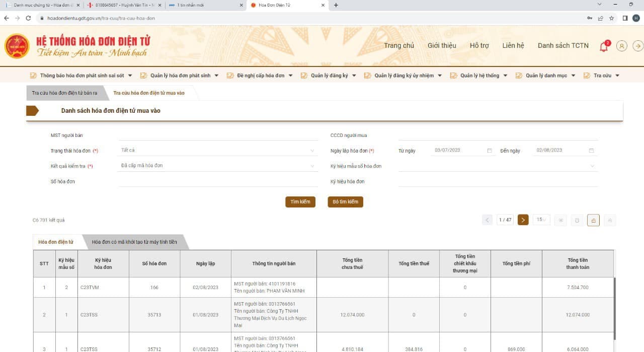
Task: Open the notification bell icon
Action: (604, 46)
